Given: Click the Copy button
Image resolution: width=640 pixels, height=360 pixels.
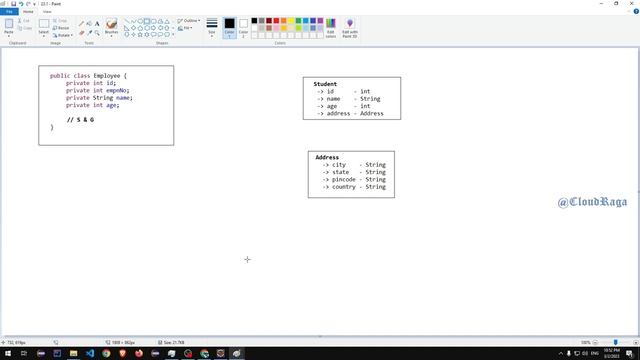Looking at the screenshot, I should pos(25,28).
